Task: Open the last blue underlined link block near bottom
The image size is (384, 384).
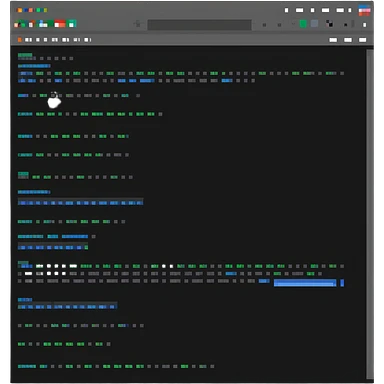Action: pos(68,306)
